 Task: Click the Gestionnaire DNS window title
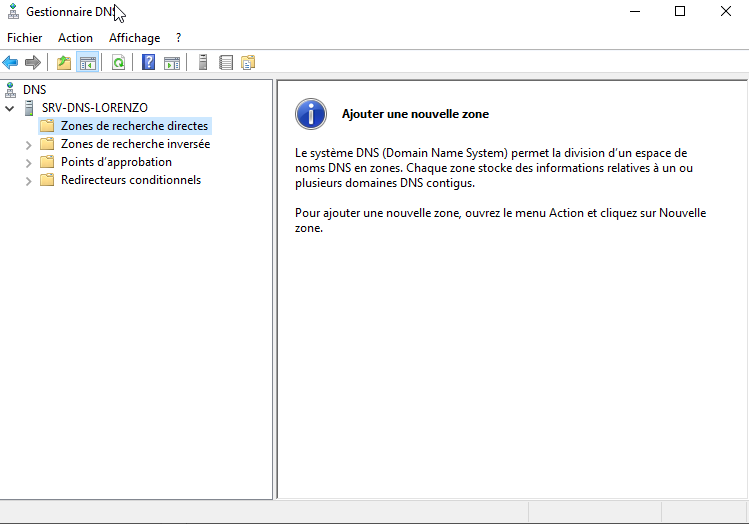point(71,11)
